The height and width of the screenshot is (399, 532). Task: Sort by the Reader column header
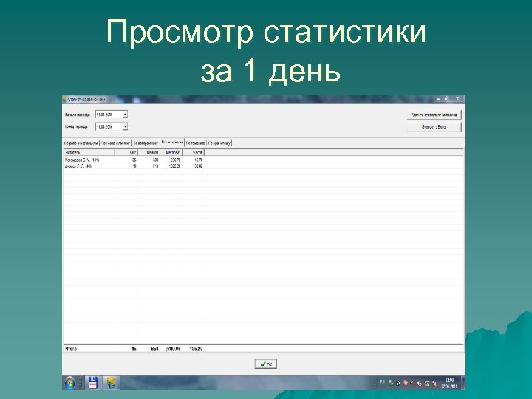click(x=89, y=152)
